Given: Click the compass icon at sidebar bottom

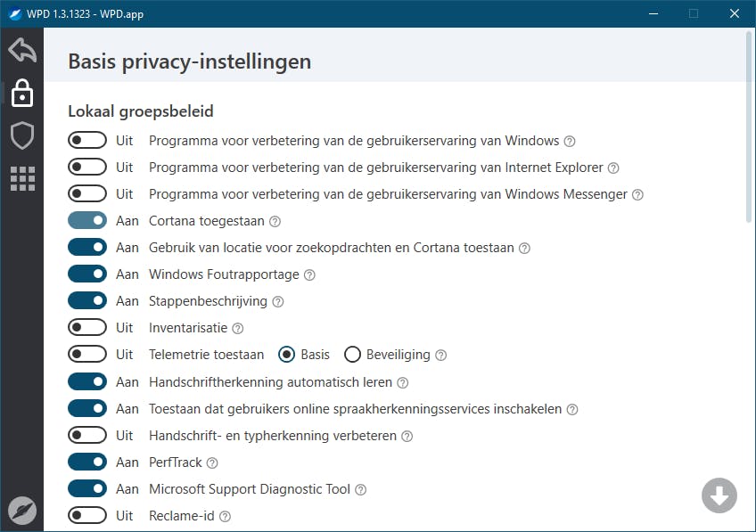Looking at the screenshot, I should pos(22,509).
